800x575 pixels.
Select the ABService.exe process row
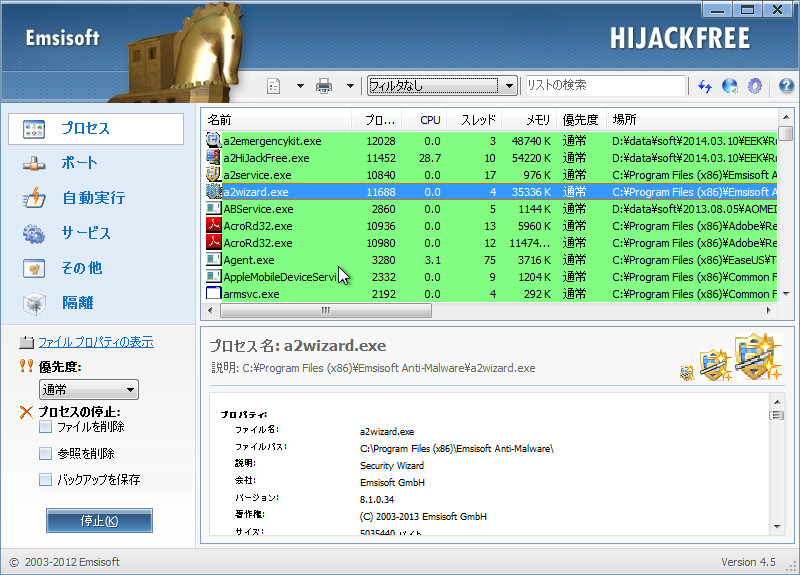pos(491,209)
